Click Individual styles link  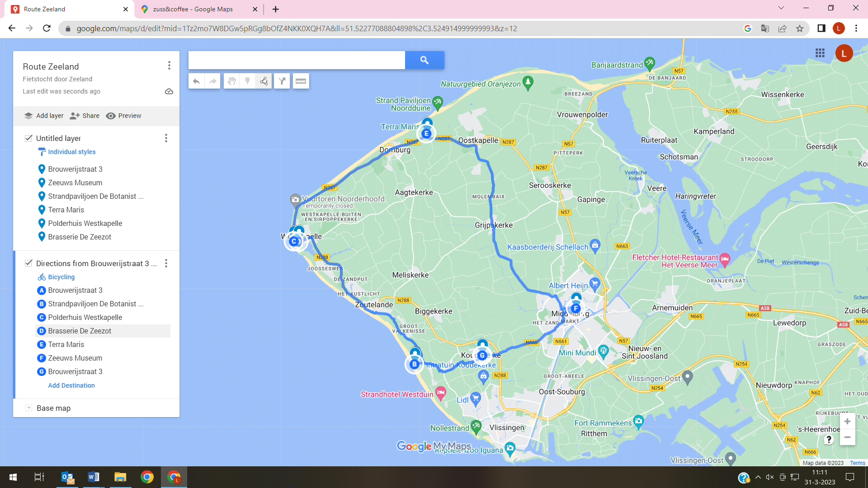click(x=71, y=152)
